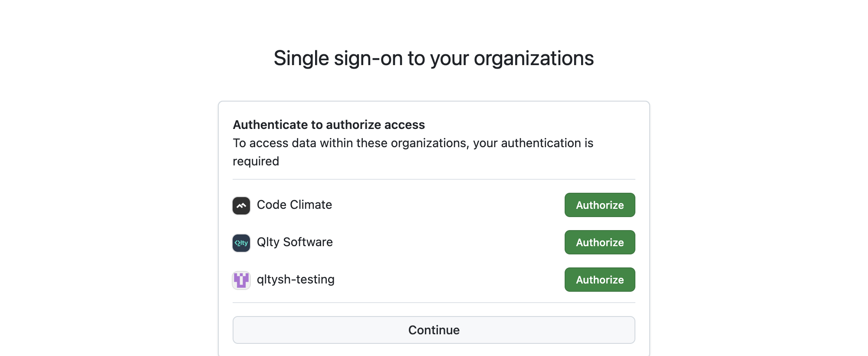Open the Qlty Software name label
868x356 pixels.
[295, 242]
